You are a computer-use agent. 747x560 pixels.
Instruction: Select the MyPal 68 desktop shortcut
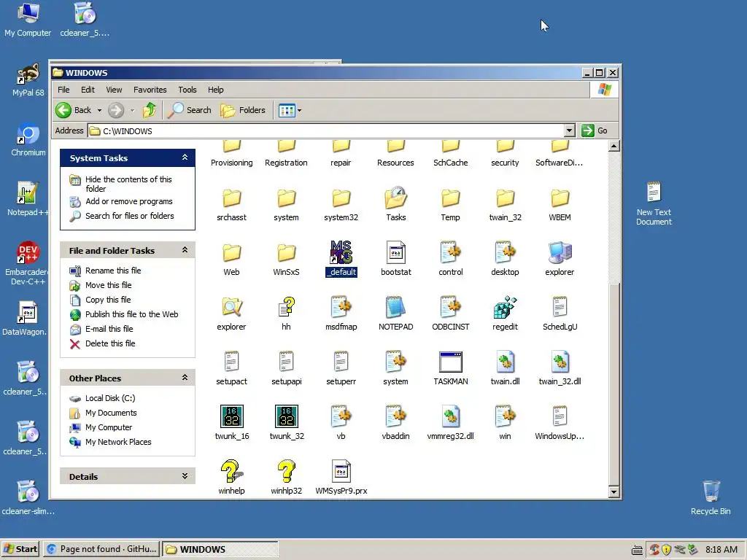pyautogui.click(x=28, y=80)
